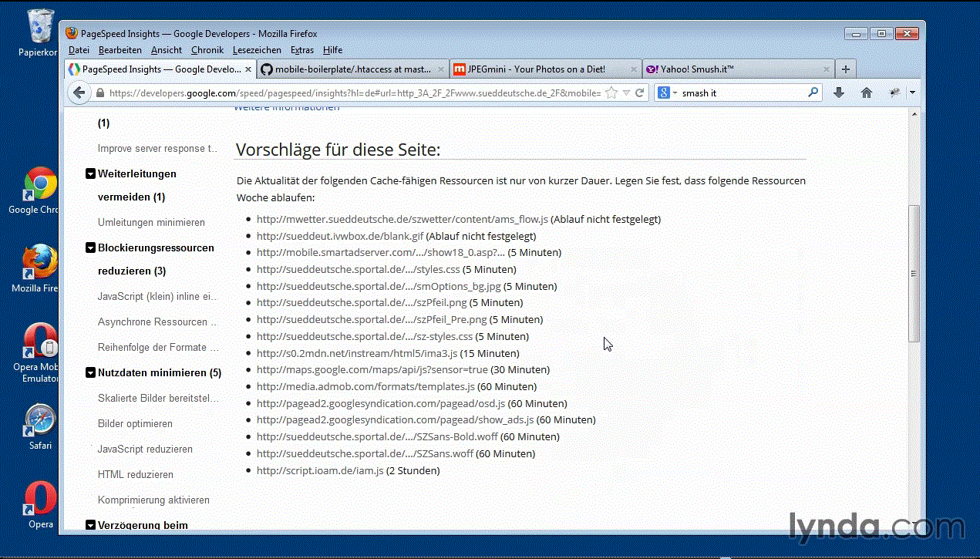980x559 pixels.
Task: Select 'Umleitungen minimieren' sidebar item
Action: coord(151,222)
